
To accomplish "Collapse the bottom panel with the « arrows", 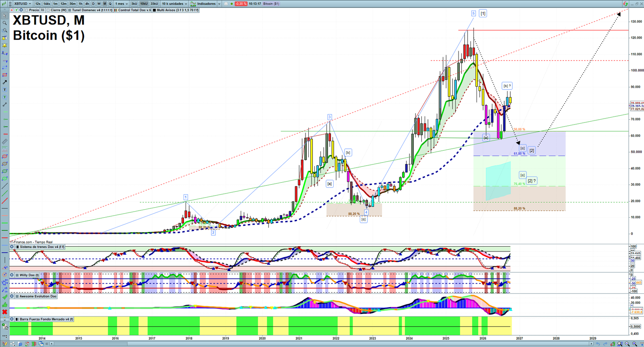I will pyautogui.click(x=47, y=344).
